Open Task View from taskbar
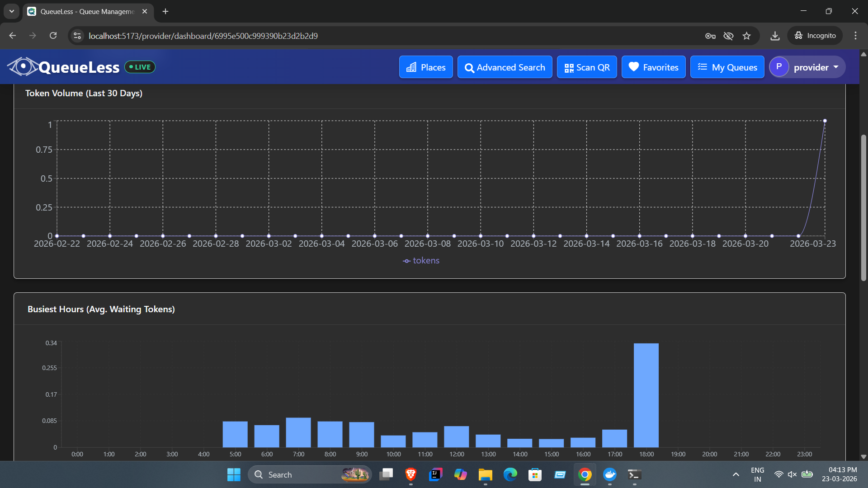The image size is (868, 488). 386,475
